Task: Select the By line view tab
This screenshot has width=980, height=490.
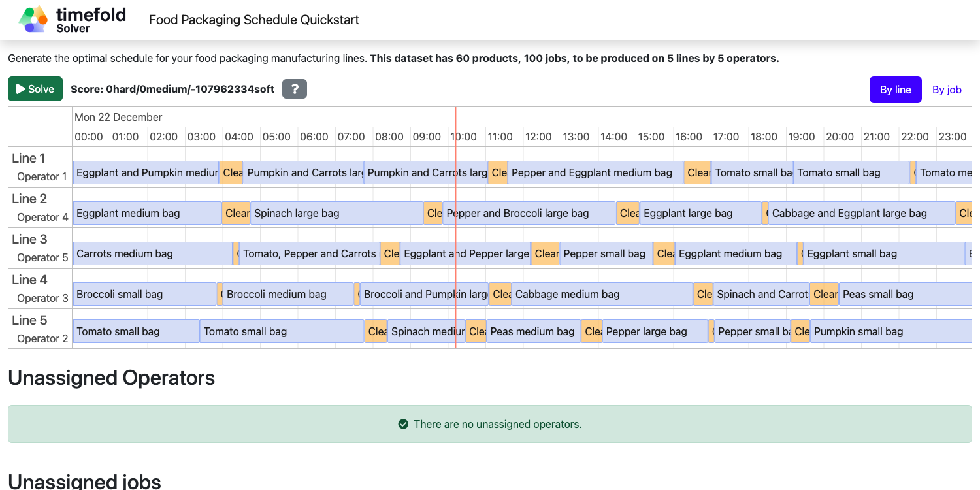Action: (x=895, y=90)
